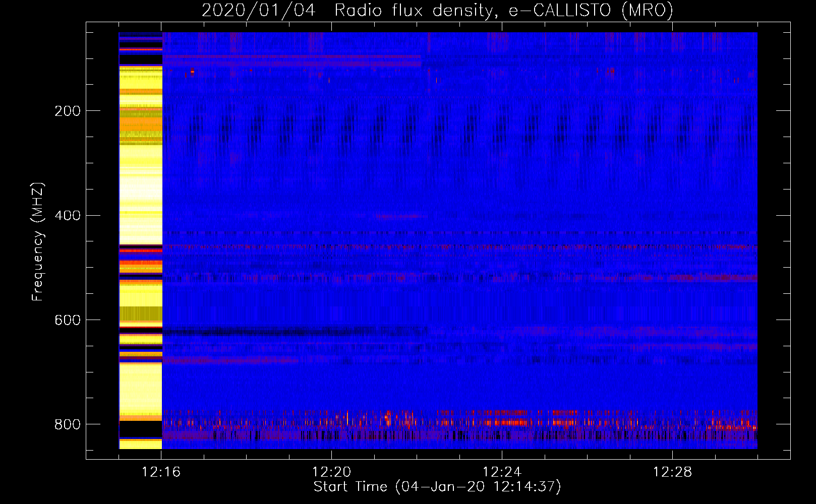Click the 600 frequency tick label
The height and width of the screenshot is (504, 816).
tap(68, 320)
